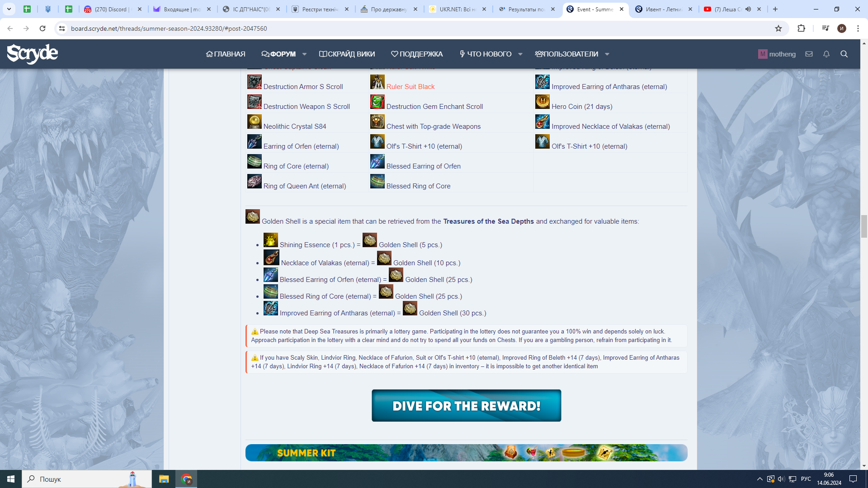Expand the ЧТО НОВОГО dropdown arrow
The height and width of the screenshot is (488, 868).
(520, 54)
